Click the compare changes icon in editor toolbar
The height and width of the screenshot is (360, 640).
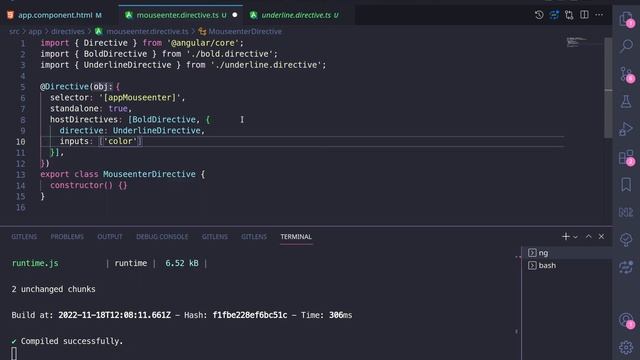click(x=569, y=15)
